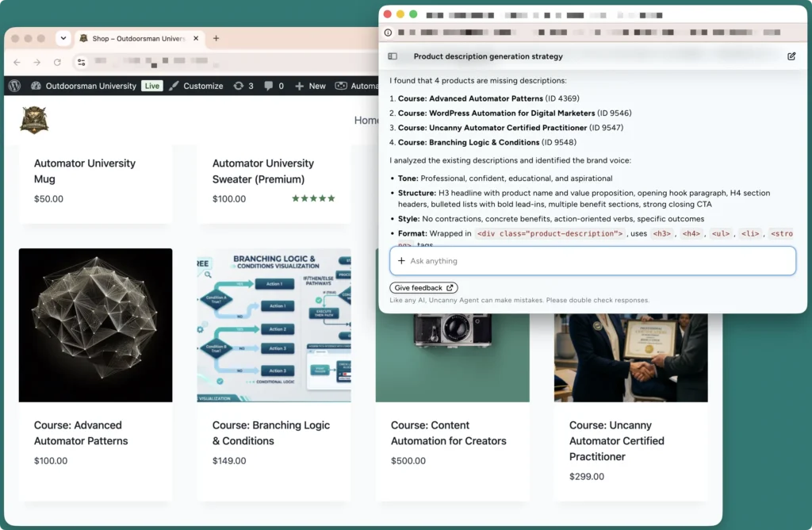Click the plus attach icon in chat box
The height and width of the screenshot is (530, 812).
coord(401,260)
